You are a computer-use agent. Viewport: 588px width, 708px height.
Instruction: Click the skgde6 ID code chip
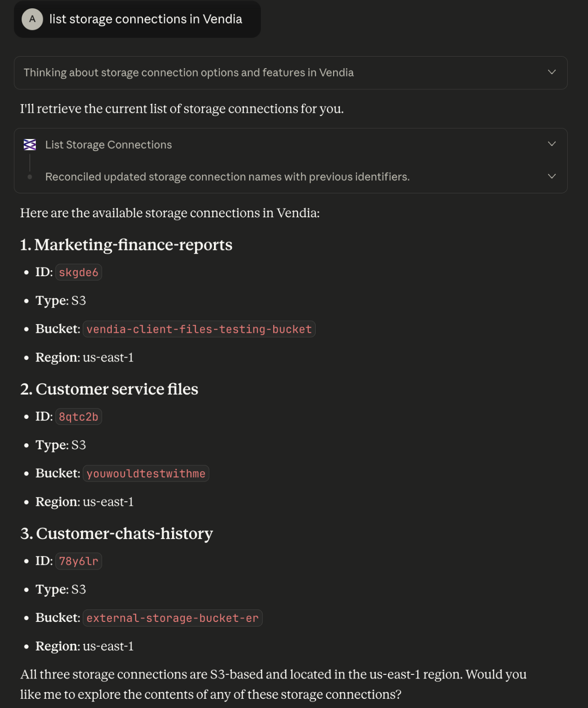coord(79,273)
